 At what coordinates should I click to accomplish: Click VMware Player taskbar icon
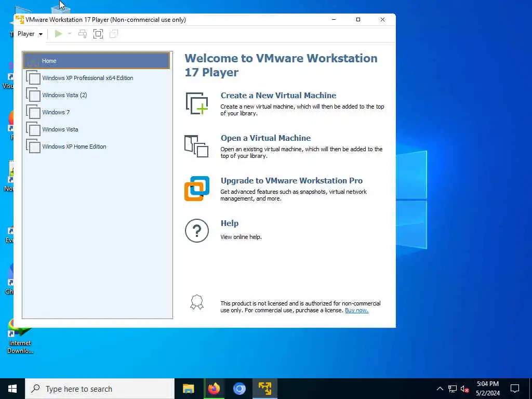264,389
